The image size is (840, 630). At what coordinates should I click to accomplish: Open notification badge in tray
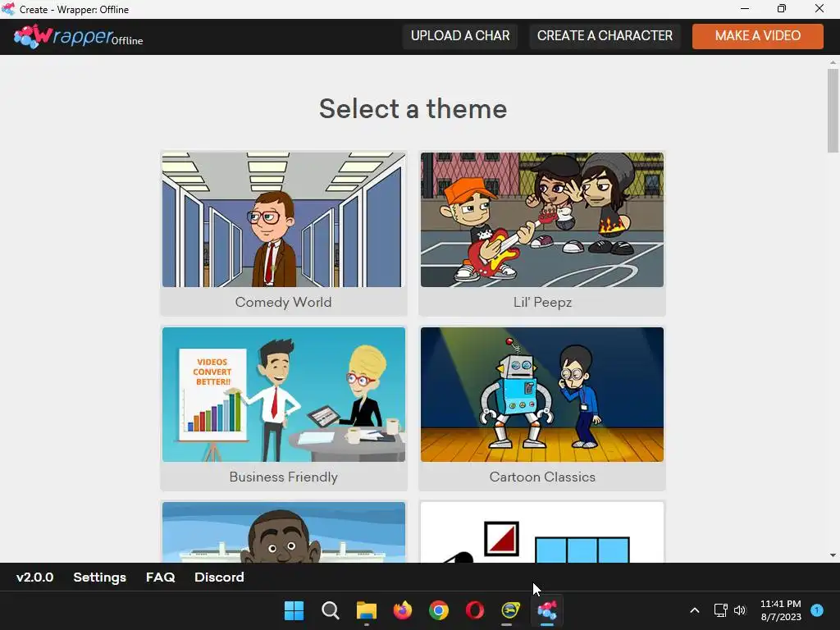point(817,610)
